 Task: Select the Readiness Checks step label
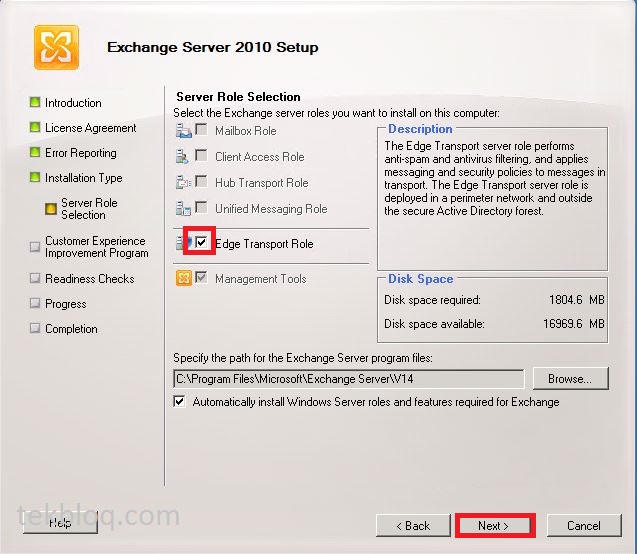(90, 279)
